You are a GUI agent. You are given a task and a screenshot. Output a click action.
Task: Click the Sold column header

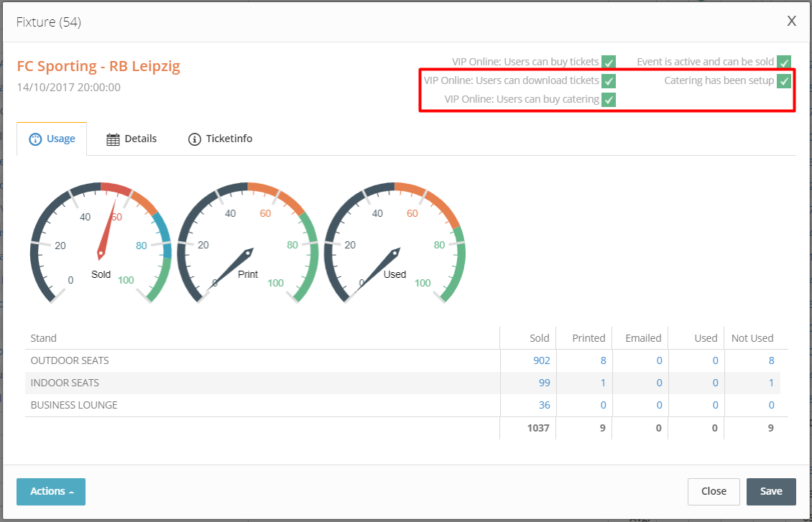pyautogui.click(x=539, y=338)
